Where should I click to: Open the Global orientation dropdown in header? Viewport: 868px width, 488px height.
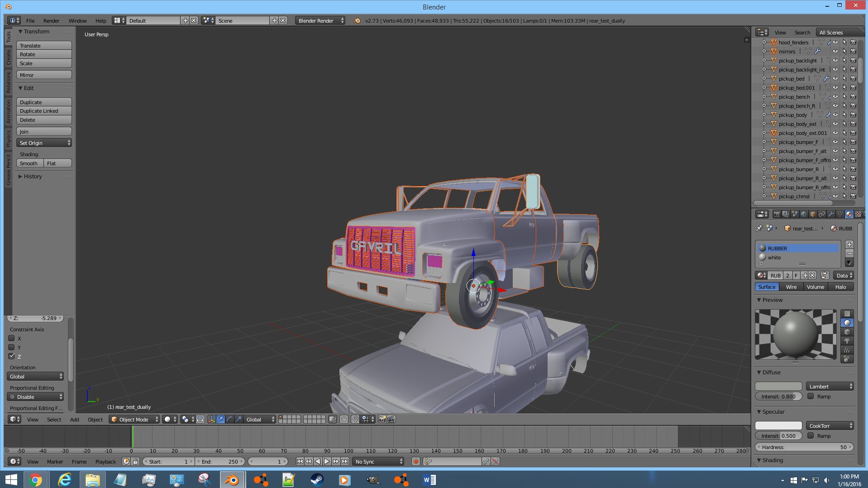pos(260,419)
